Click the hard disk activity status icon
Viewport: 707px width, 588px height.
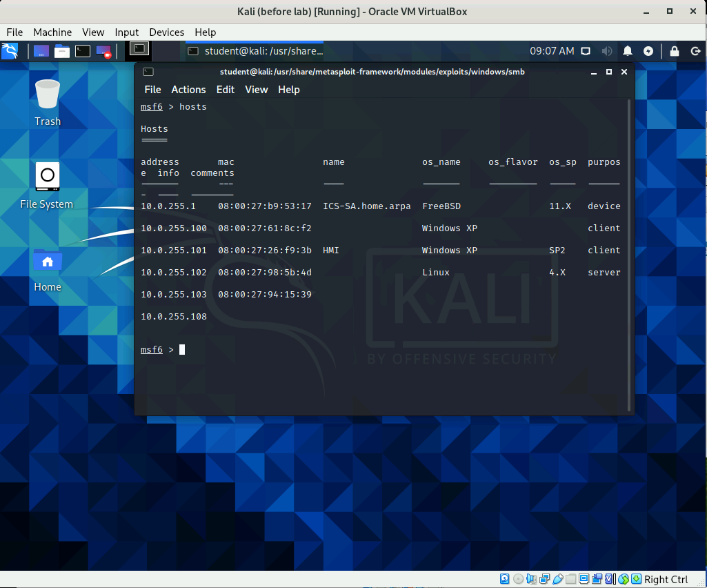(x=504, y=579)
